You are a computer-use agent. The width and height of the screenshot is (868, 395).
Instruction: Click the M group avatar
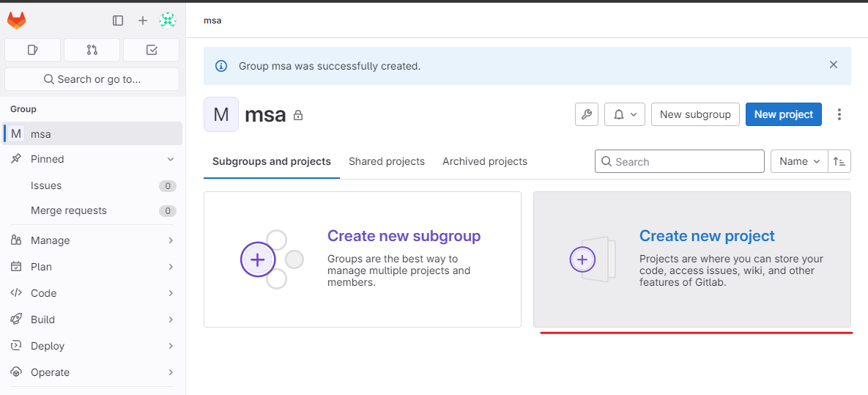(x=221, y=114)
